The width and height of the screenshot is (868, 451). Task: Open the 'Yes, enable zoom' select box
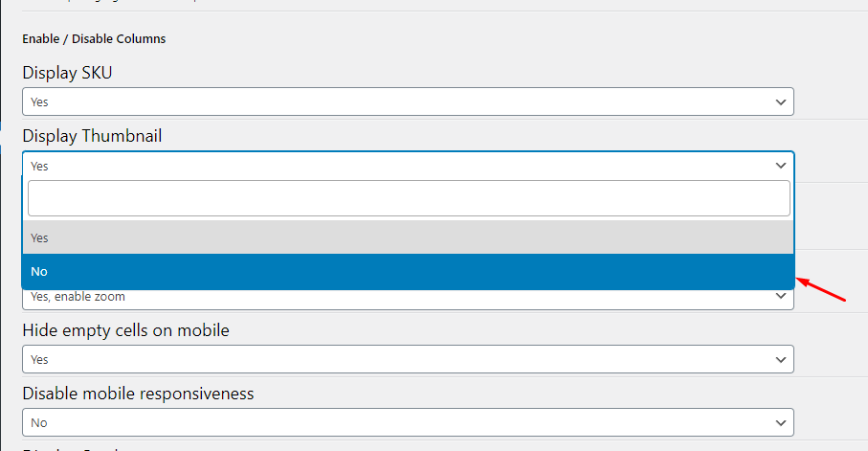pyautogui.click(x=408, y=299)
